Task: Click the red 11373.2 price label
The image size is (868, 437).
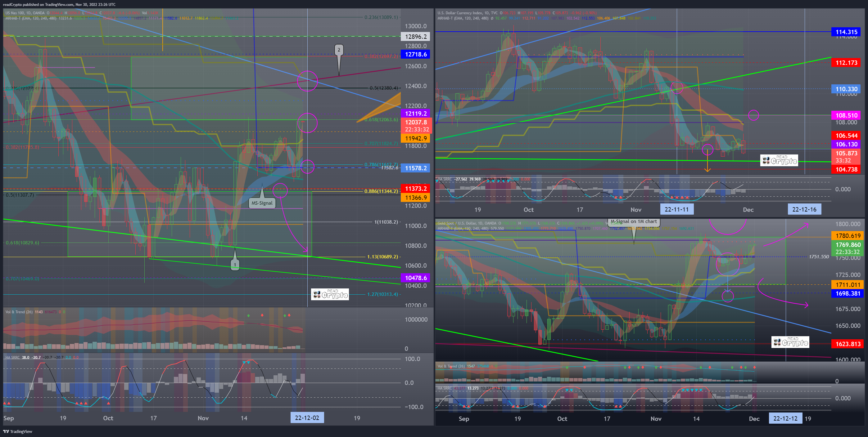Action: 415,189
